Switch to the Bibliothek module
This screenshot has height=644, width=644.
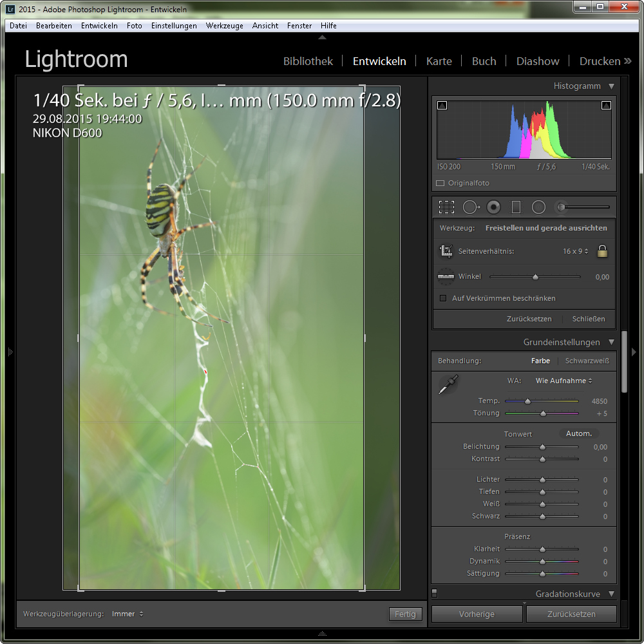(308, 61)
